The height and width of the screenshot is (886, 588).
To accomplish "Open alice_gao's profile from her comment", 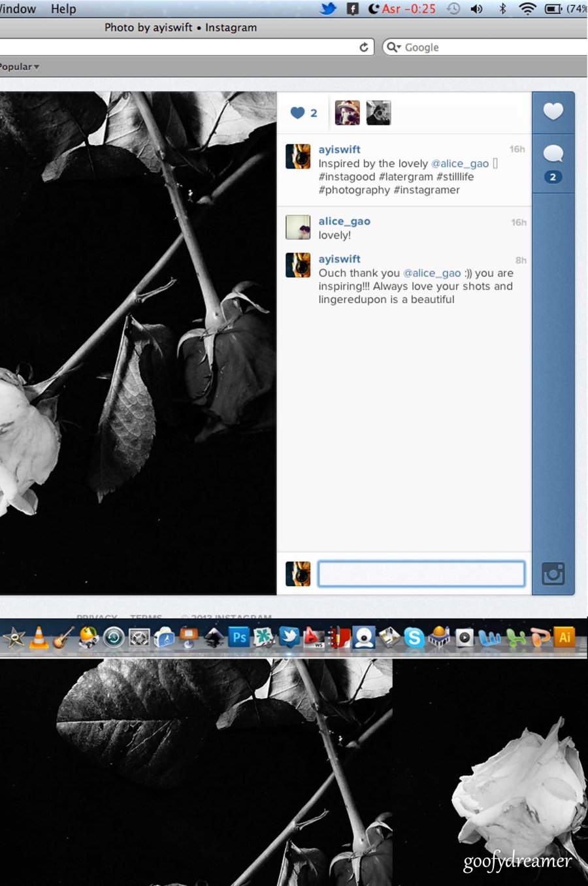I will click(x=344, y=222).
